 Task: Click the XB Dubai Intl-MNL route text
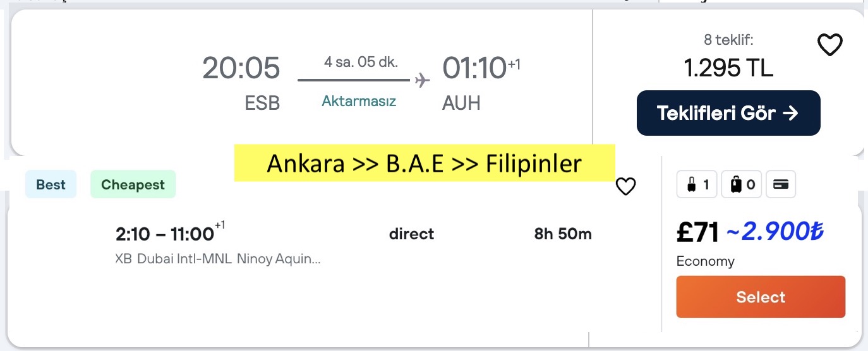pos(218,259)
